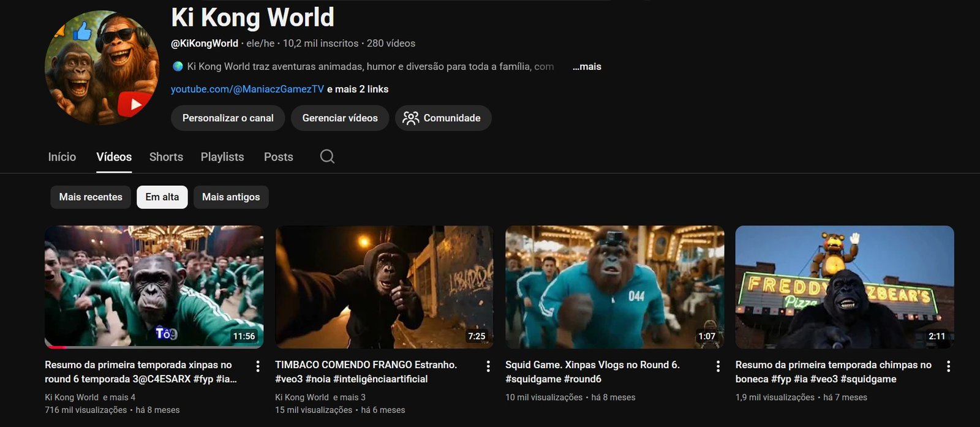This screenshot has height=427, width=980.
Task: Show the 'e mais 2 links' list
Action: point(358,89)
